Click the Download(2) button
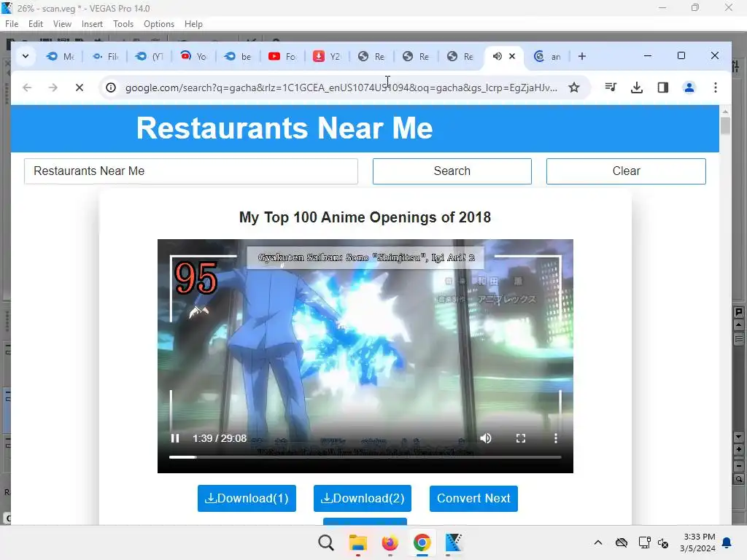This screenshot has width=747, height=560. tap(363, 499)
